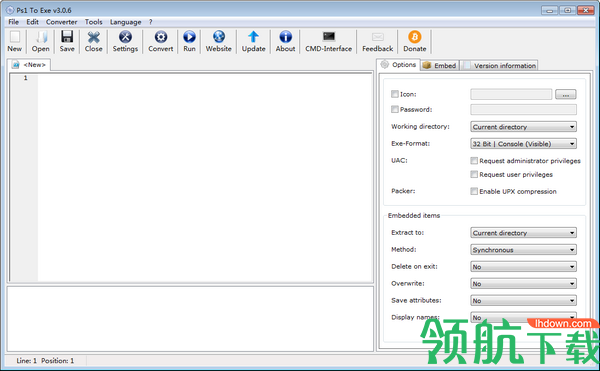Click inside the lower output panel

point(190,319)
